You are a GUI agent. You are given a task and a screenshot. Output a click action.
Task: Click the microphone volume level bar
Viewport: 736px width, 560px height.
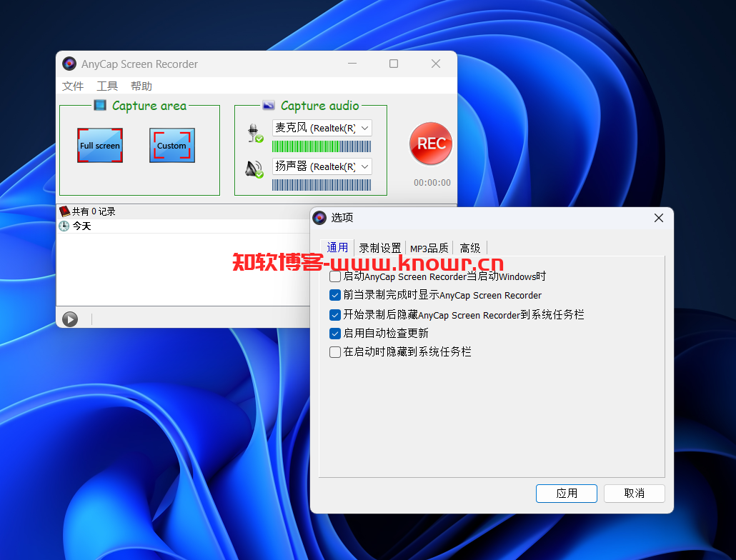(322, 146)
